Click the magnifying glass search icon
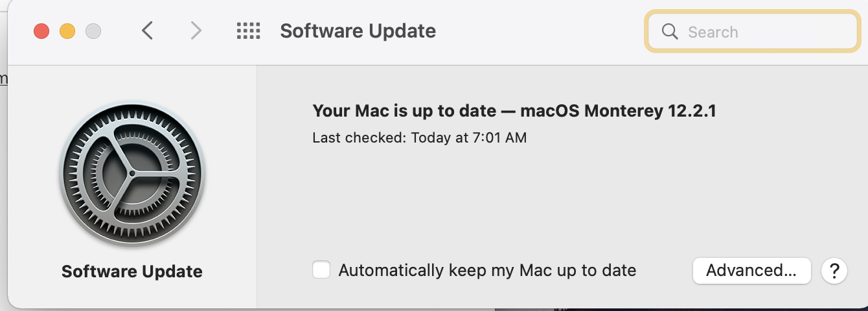 670,32
